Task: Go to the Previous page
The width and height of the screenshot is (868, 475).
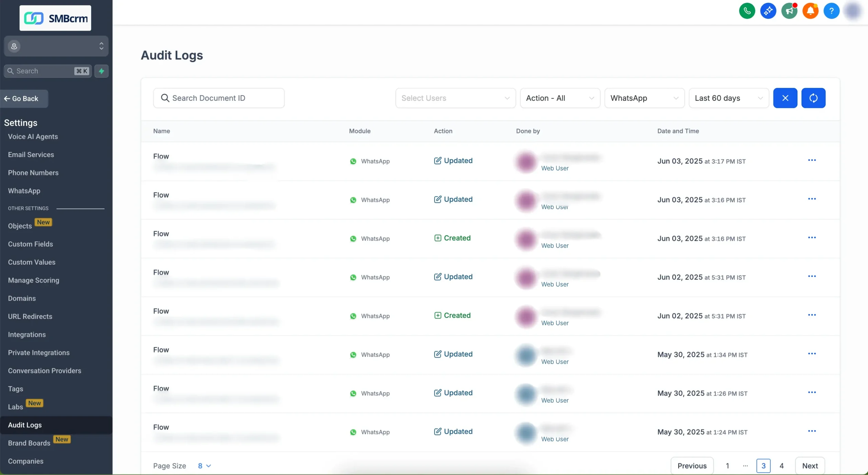Action: click(x=692, y=466)
